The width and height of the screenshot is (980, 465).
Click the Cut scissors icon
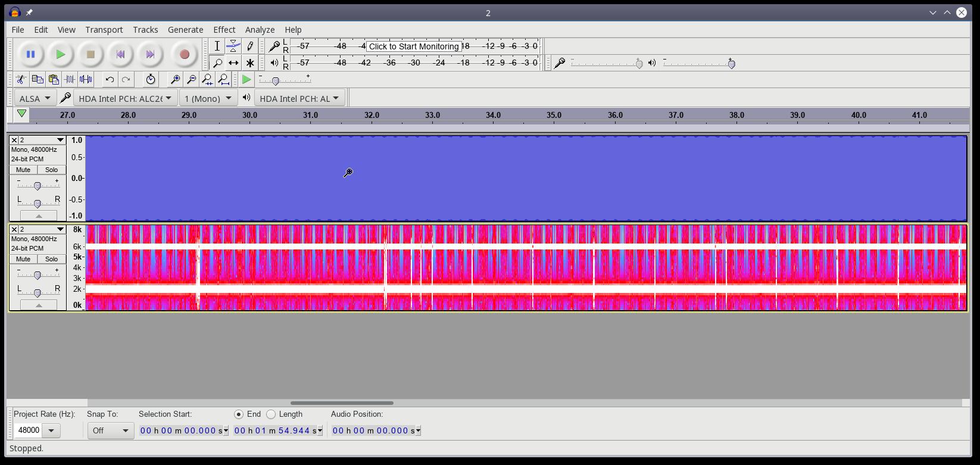click(21, 79)
